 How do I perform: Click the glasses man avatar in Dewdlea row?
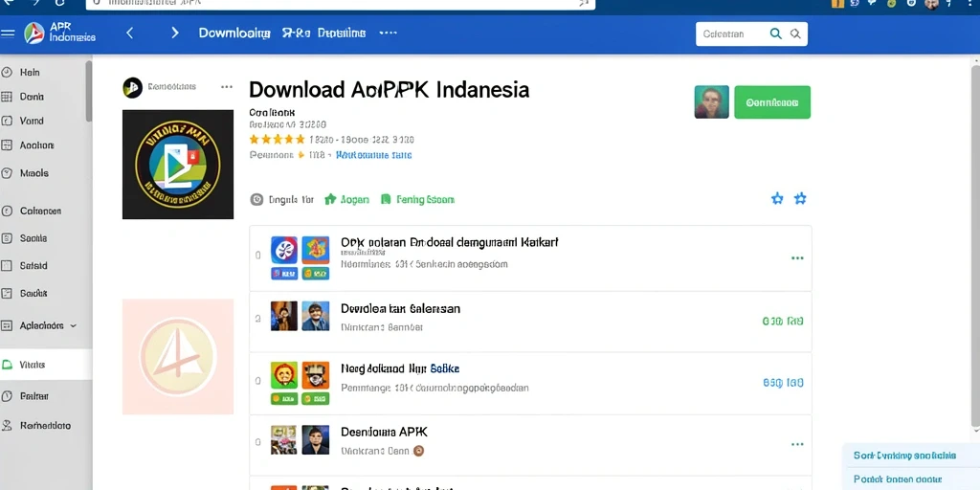[316, 316]
